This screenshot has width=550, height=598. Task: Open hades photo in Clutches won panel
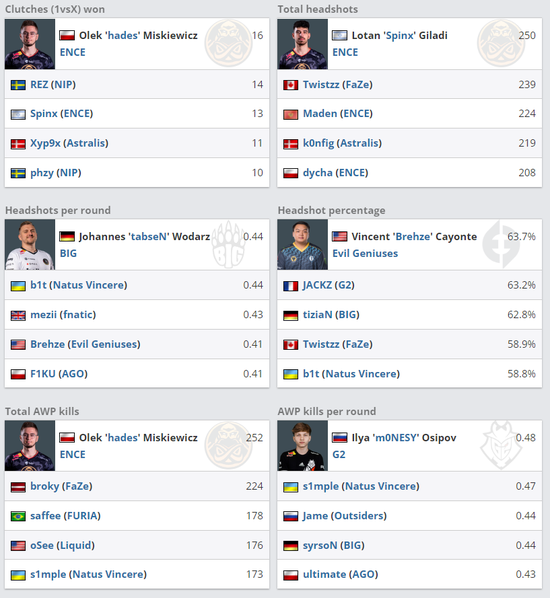click(x=30, y=44)
